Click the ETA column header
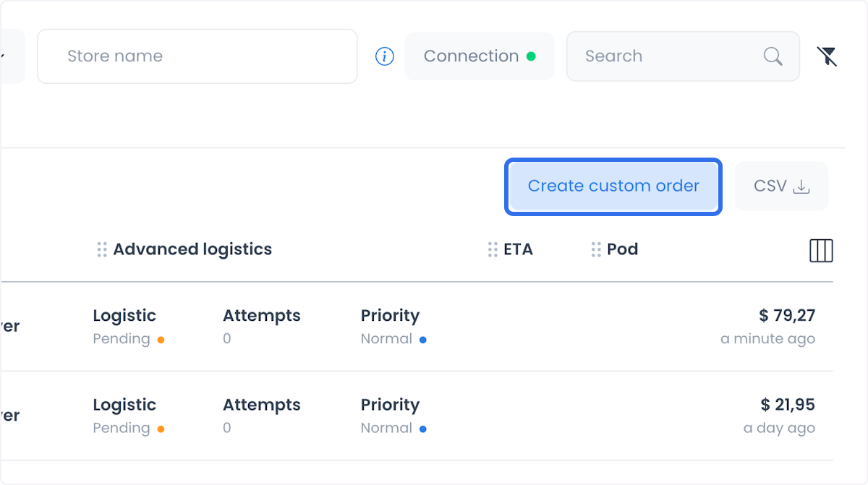This screenshot has height=485, width=868. click(518, 249)
